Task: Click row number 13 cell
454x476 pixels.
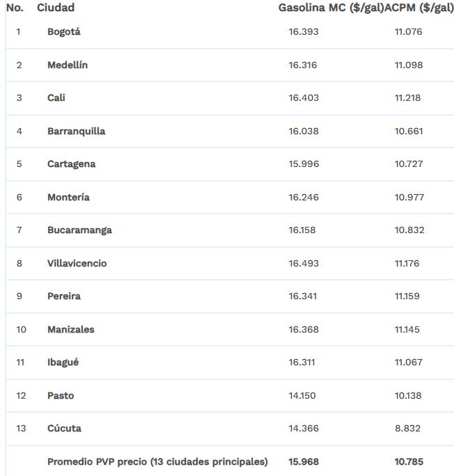Action: click(21, 429)
